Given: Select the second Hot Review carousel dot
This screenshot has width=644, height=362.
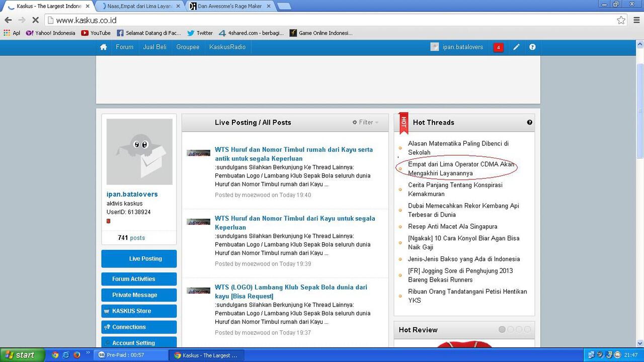Looking at the screenshot, I should click(511, 329).
